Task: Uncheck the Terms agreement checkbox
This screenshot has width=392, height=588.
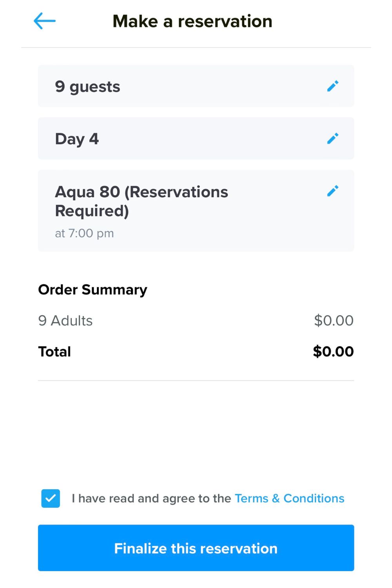Action: (51, 498)
